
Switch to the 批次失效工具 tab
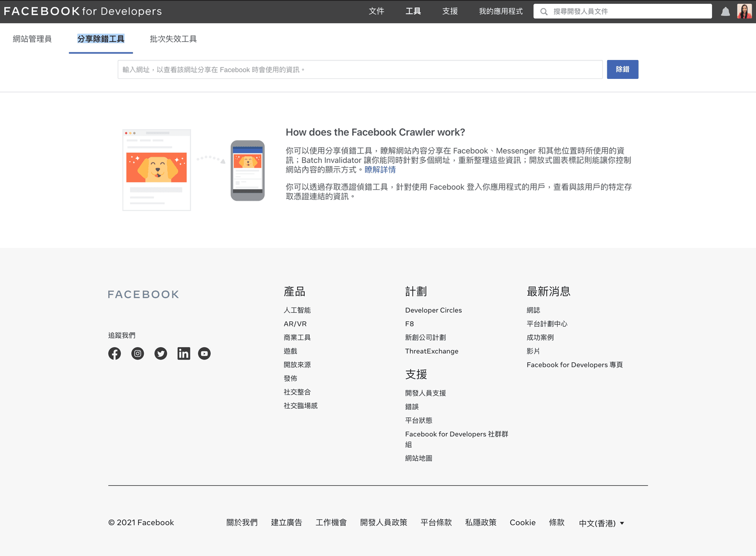tap(173, 39)
